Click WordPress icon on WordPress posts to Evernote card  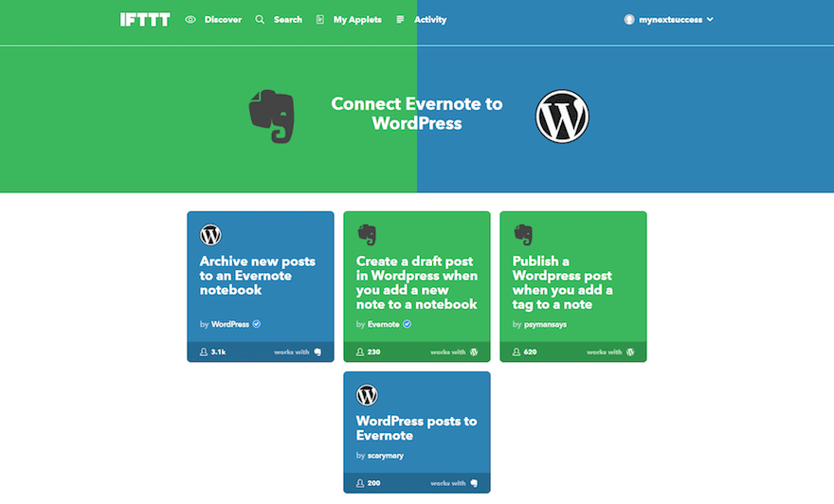(367, 395)
